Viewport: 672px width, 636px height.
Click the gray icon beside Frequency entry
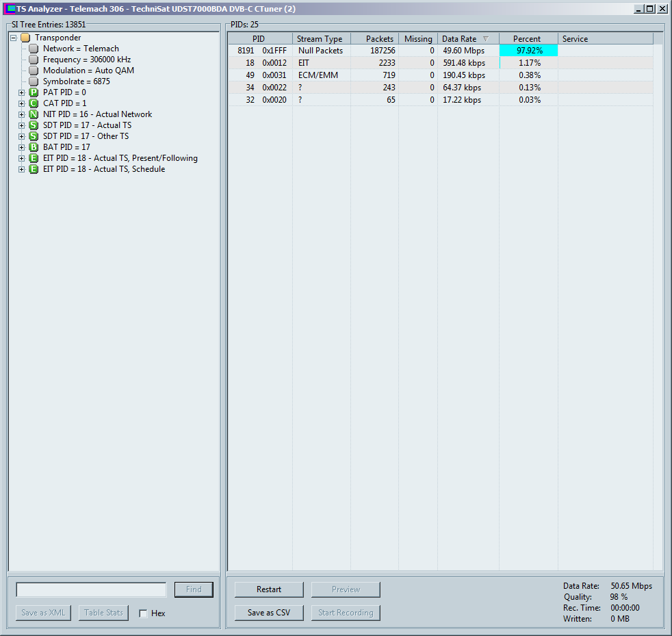click(34, 60)
